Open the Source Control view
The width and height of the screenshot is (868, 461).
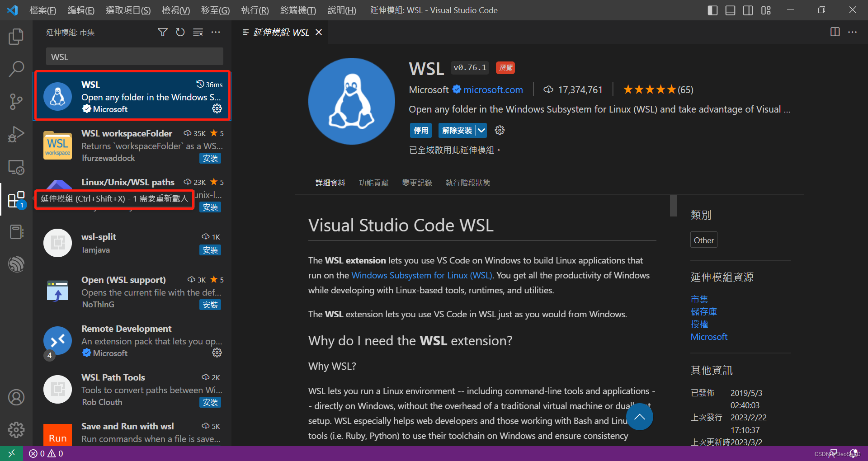tap(16, 102)
